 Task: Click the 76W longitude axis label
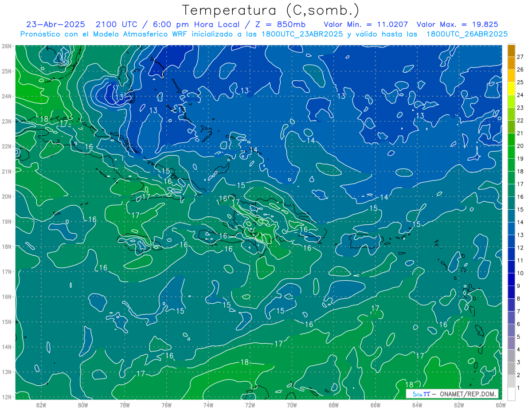click(x=166, y=405)
